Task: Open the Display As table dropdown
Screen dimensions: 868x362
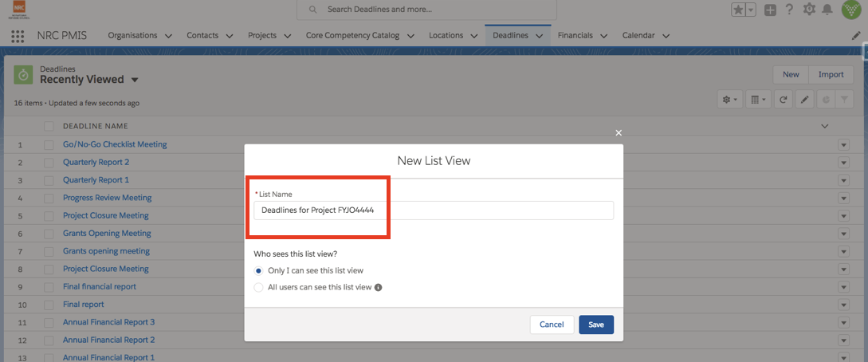Action: 758,100
